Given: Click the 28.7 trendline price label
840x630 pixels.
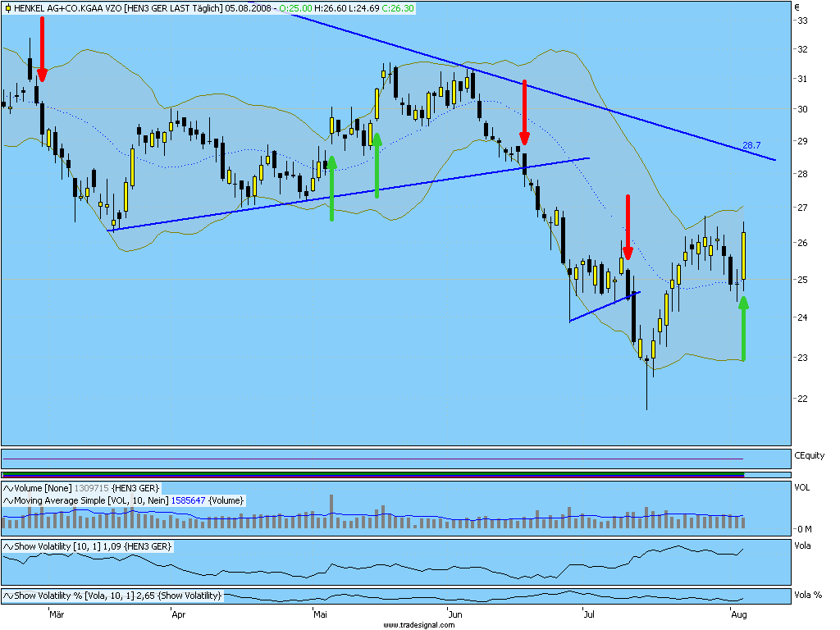Looking at the screenshot, I should tap(751, 145).
